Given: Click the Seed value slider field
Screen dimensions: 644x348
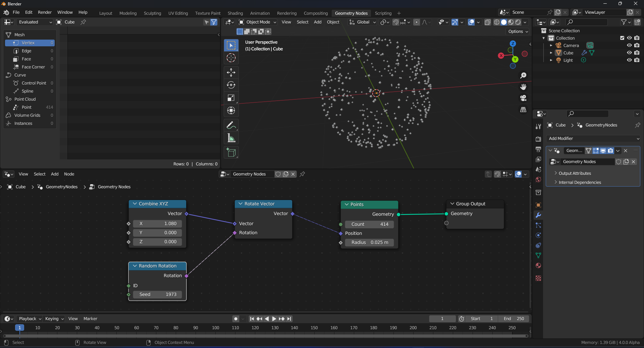Looking at the screenshot, I should (158, 294).
